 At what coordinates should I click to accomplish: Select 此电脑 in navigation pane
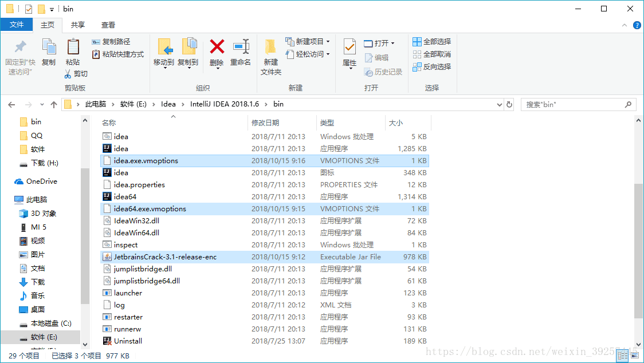(31, 200)
